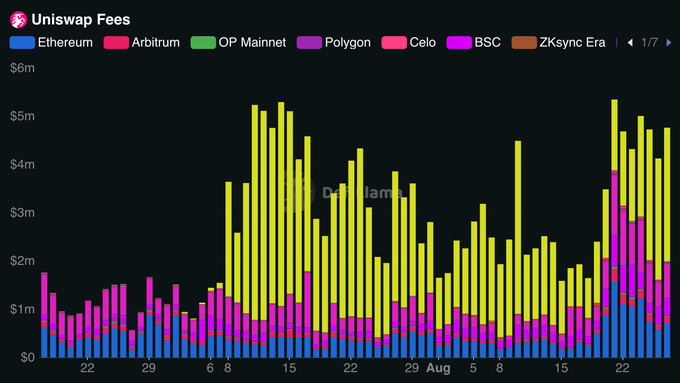Go to next legend page arrow
Screen dimensions: 680x383
pos(669,43)
